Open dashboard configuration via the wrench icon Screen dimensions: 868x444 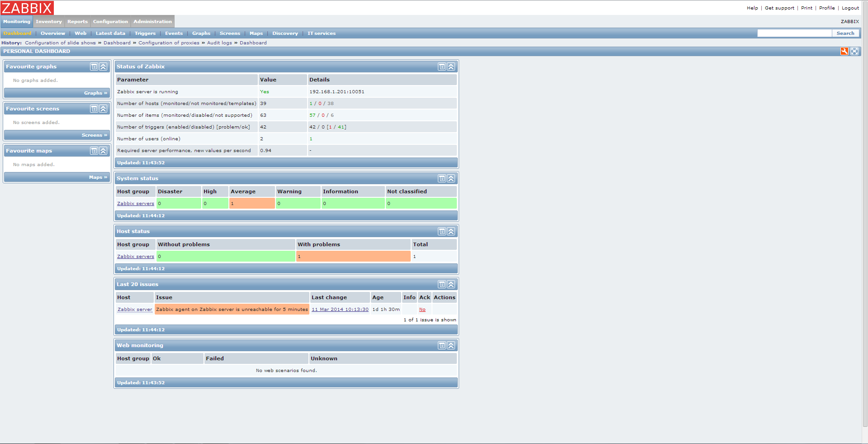click(x=844, y=52)
